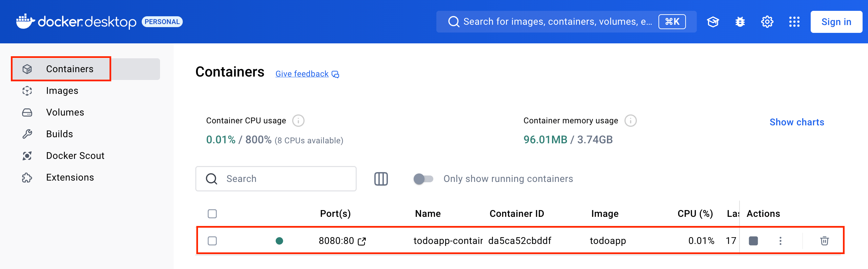Click the 0.01% CPU value in the todoapp row
Image resolution: width=868 pixels, height=269 pixels.
tap(701, 241)
